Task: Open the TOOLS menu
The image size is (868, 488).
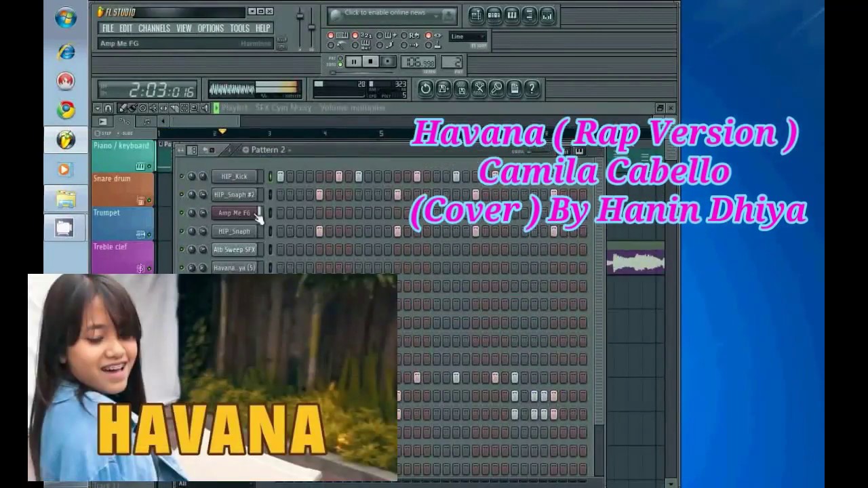Action: 239,28
